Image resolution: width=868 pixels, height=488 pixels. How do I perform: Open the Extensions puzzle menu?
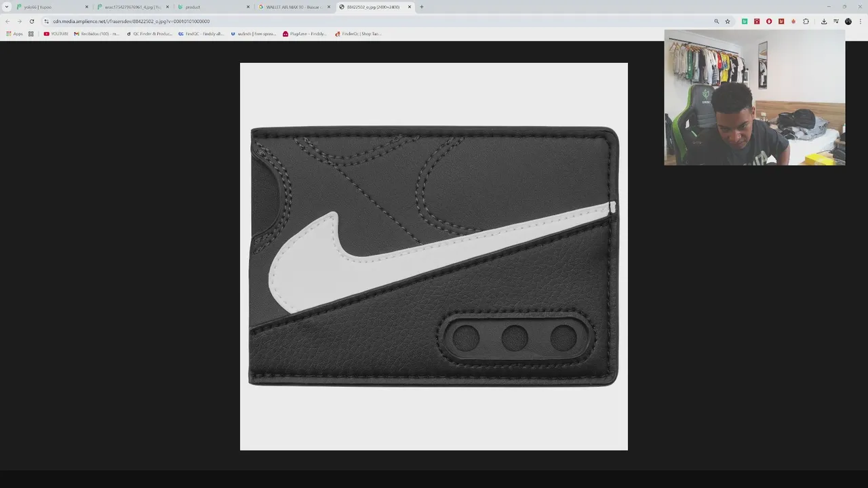pos(806,21)
